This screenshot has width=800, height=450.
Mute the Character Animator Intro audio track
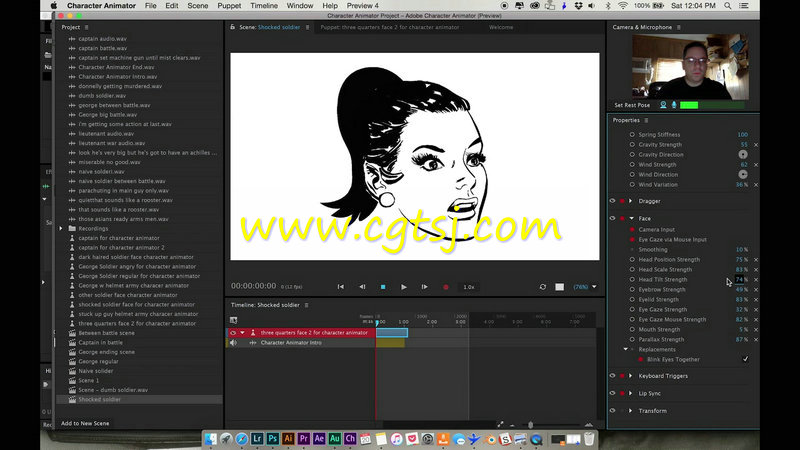233,342
